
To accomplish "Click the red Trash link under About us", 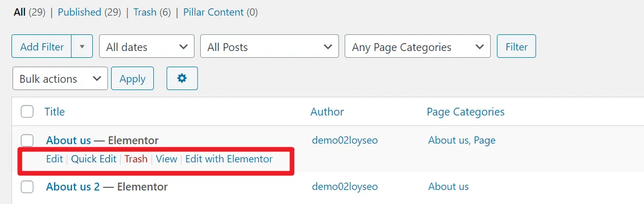I will (136, 159).
